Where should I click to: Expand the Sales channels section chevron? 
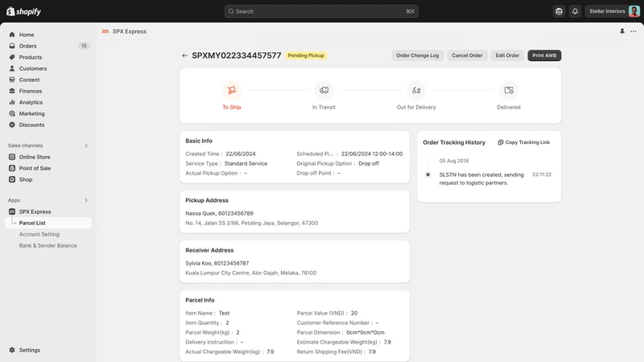(86, 146)
